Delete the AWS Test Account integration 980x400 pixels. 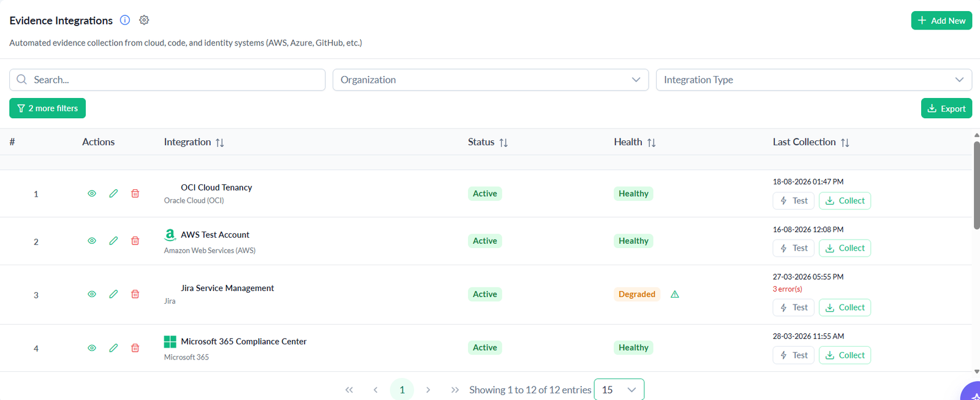(135, 241)
